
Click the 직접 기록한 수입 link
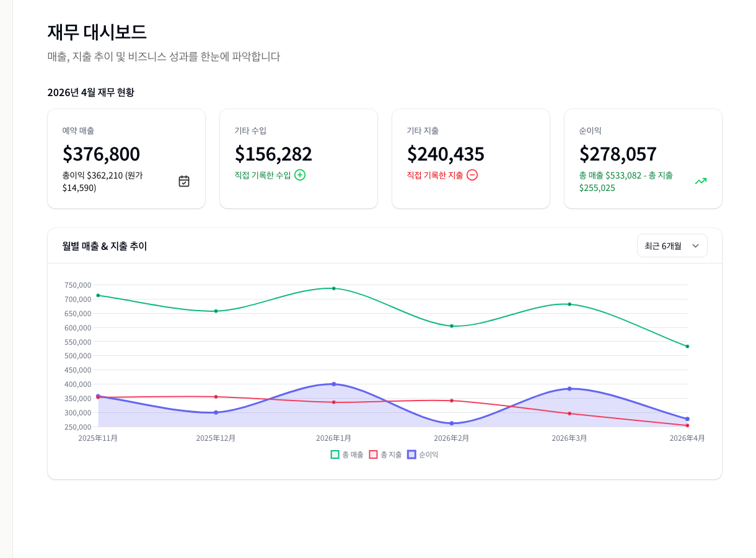[264, 175]
